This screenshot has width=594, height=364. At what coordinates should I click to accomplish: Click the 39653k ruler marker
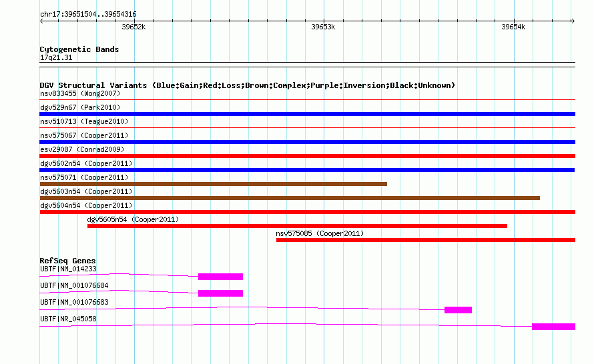point(323,27)
